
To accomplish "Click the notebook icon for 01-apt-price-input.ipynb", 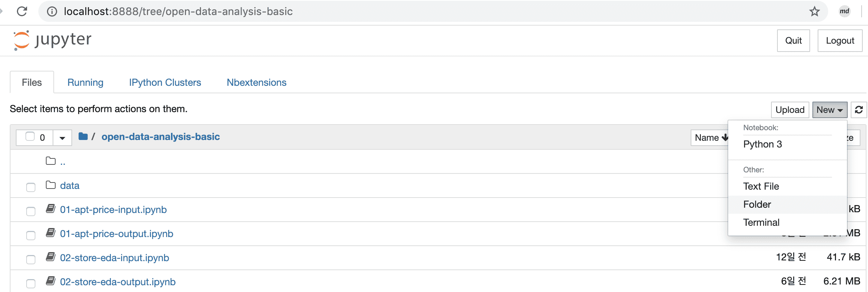I will click(x=50, y=209).
